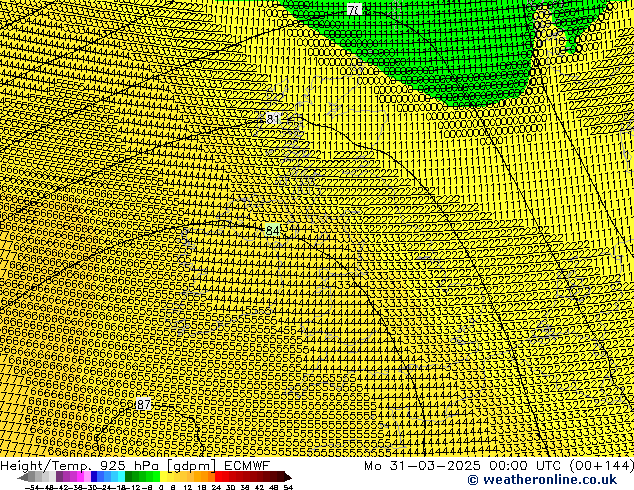634x490 pixels.
Task: Click the legend value 0 on the color scale
Action: 161,487
